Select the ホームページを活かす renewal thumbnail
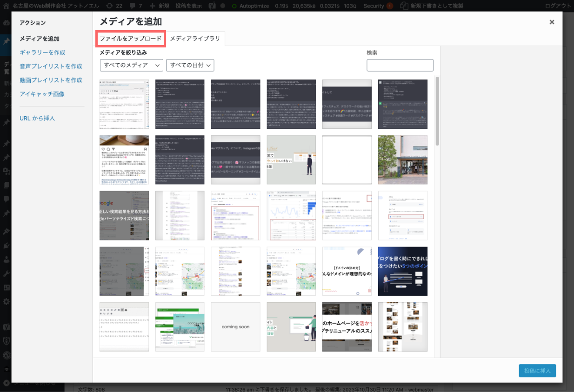574x392 pixels. click(347, 327)
